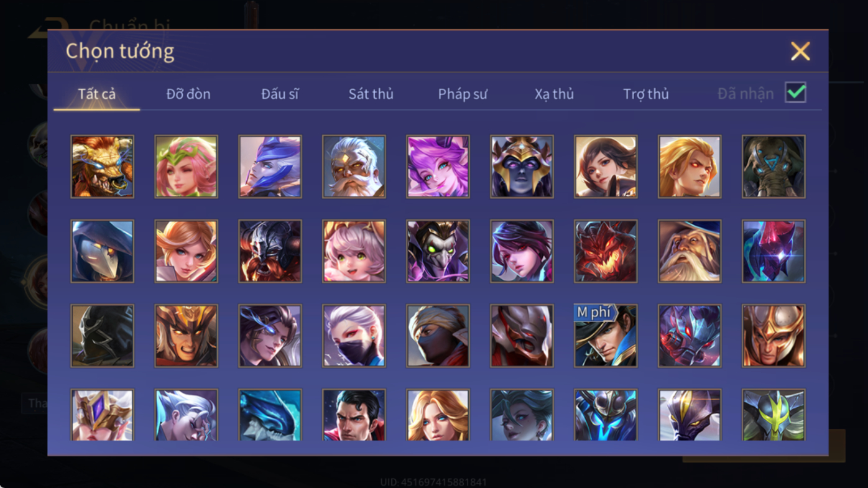
Task: Open the "Đấu sĩ" tab
Action: [280, 94]
